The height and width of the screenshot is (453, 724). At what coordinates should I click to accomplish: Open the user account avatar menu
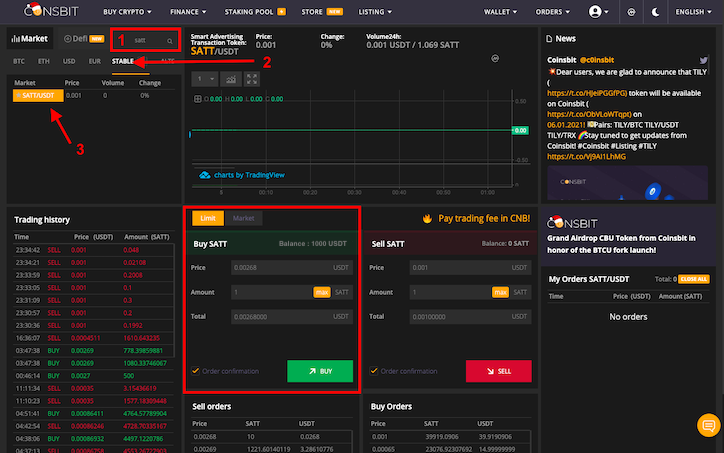pyautogui.click(x=598, y=12)
